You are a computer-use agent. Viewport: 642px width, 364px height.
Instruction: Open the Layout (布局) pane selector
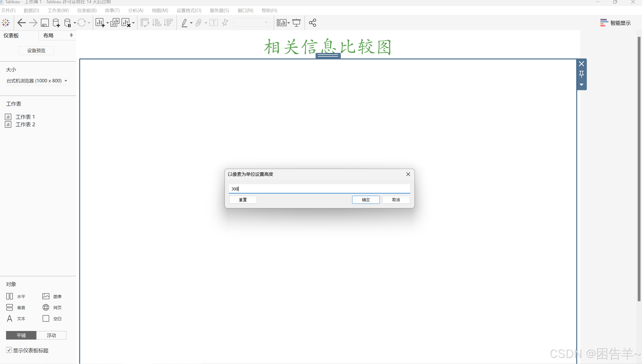pos(57,36)
